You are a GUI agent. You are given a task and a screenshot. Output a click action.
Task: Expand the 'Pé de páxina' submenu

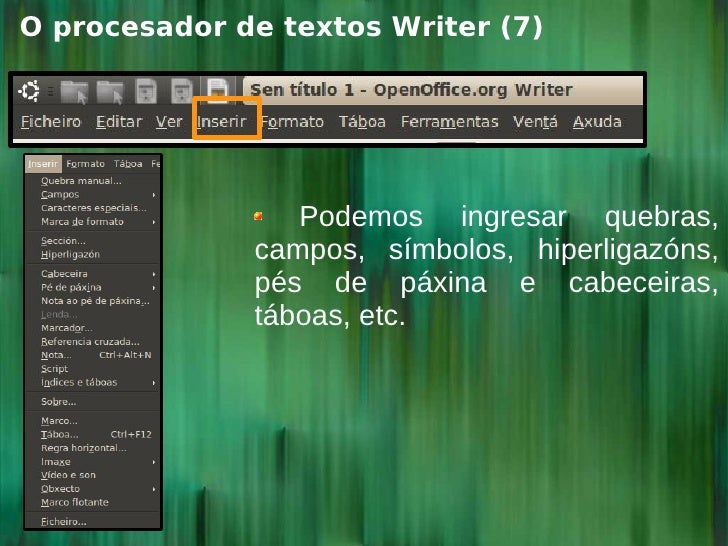pyautogui.click(x=93, y=287)
